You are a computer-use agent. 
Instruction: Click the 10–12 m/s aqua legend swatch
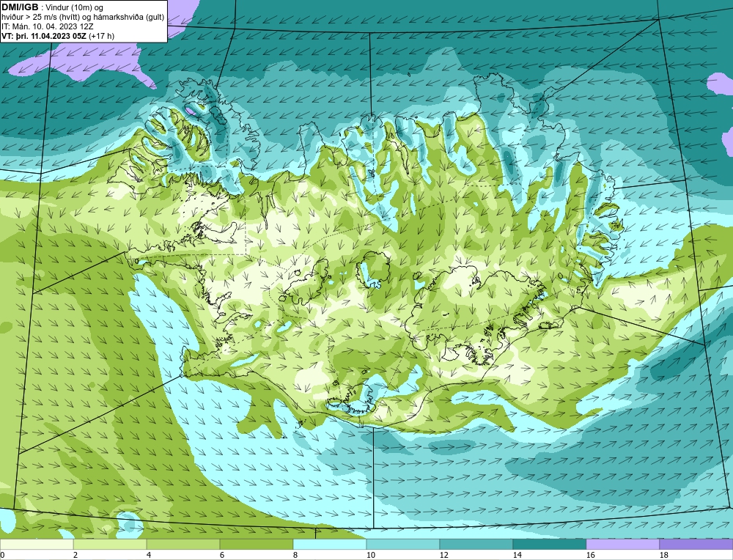coord(403,544)
